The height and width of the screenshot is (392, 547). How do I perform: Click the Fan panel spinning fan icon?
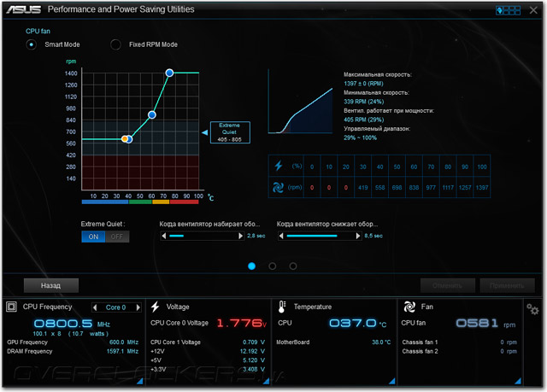[x=409, y=307]
